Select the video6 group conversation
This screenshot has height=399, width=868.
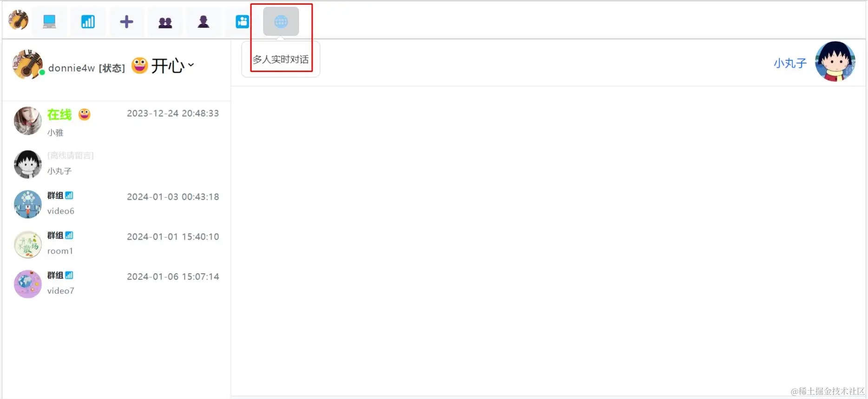[116, 203]
